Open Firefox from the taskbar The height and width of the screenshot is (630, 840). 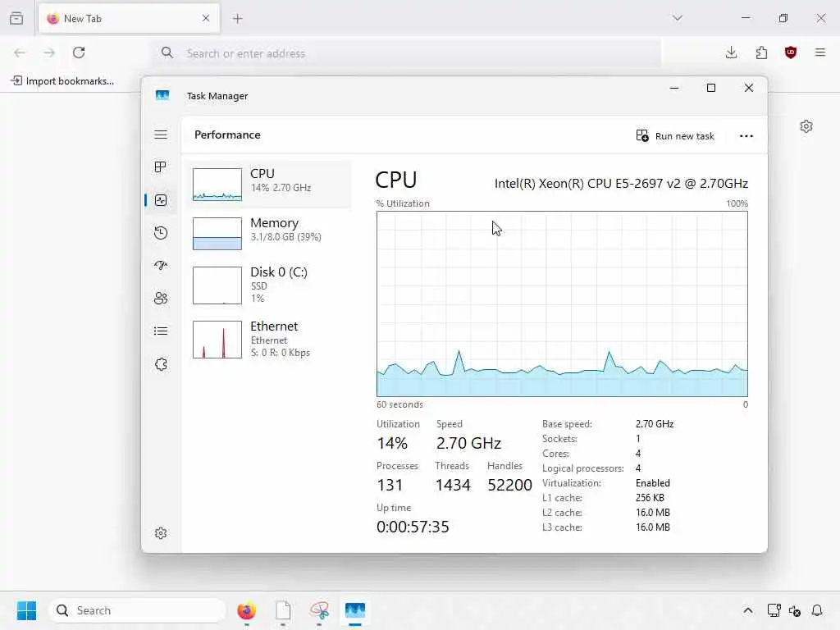pyautogui.click(x=246, y=610)
